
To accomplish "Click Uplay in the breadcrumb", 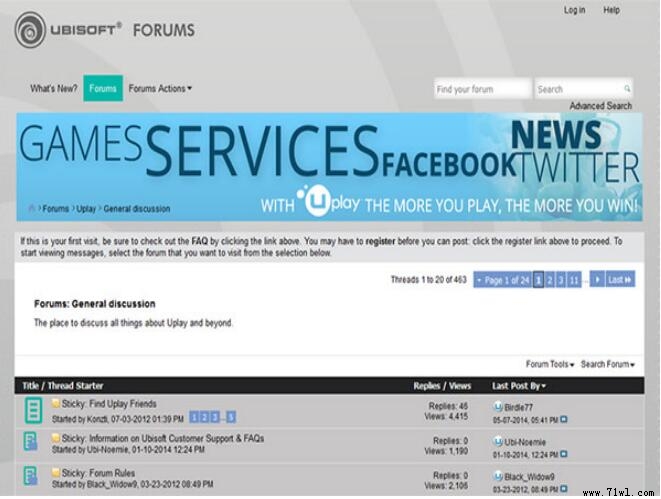I will click(x=86, y=209).
